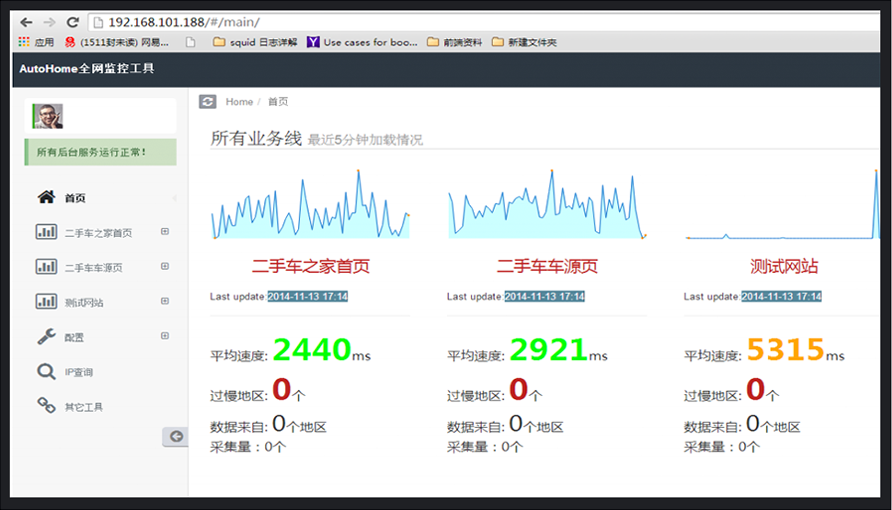Click the Last update timestamp under 二手车车源页
The image size is (892, 510).
tap(544, 297)
